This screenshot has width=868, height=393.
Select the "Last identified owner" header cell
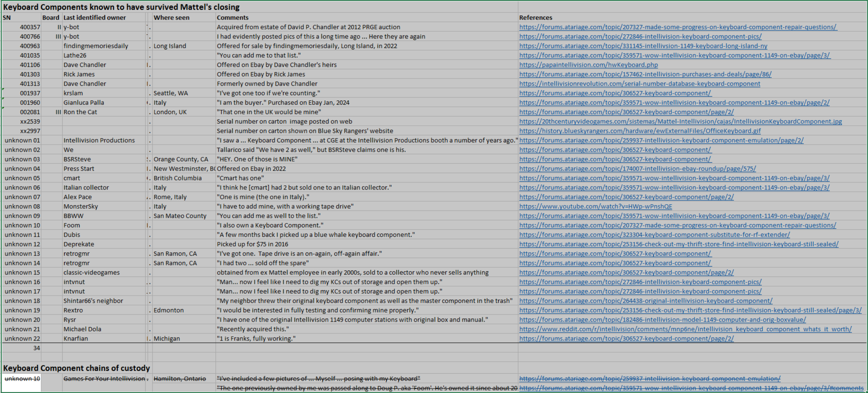94,18
